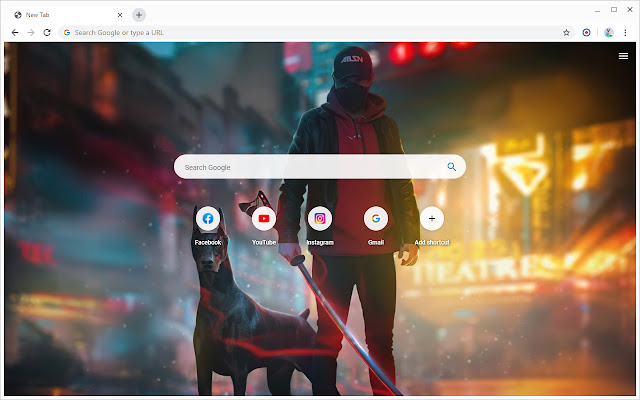Open the Instagram shortcut

[x=320, y=219]
